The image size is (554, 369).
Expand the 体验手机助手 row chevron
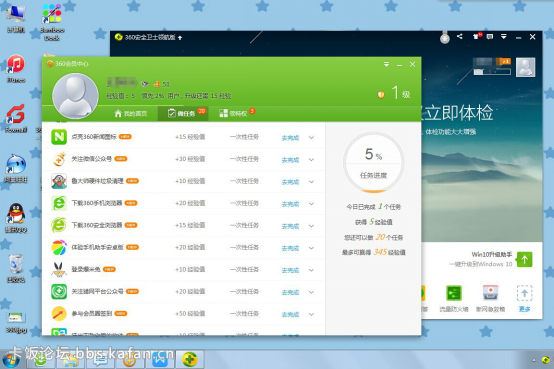coord(311,248)
